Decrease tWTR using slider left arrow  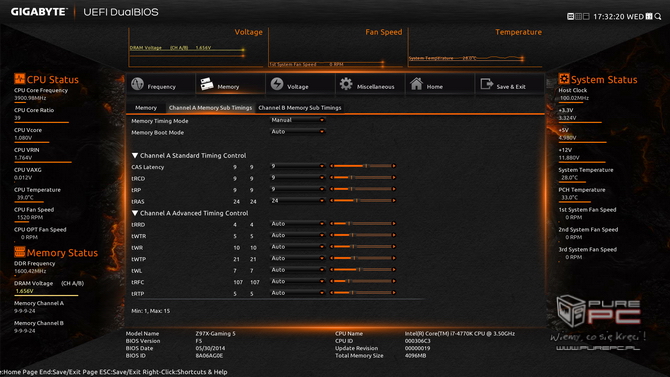[x=332, y=235]
